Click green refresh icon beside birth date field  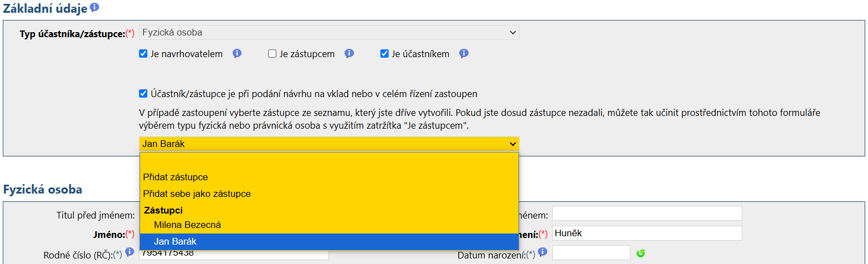pos(641,253)
